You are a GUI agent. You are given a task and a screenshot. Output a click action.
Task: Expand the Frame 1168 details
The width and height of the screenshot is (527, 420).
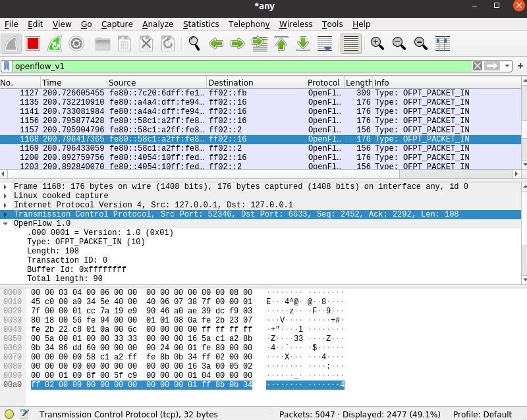[x=5, y=186]
